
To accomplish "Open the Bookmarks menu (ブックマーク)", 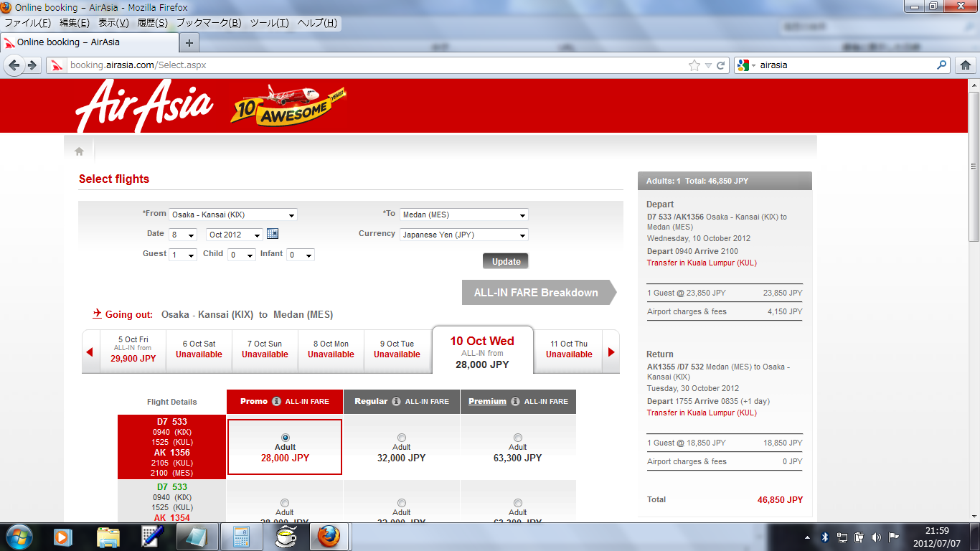I will [x=209, y=23].
